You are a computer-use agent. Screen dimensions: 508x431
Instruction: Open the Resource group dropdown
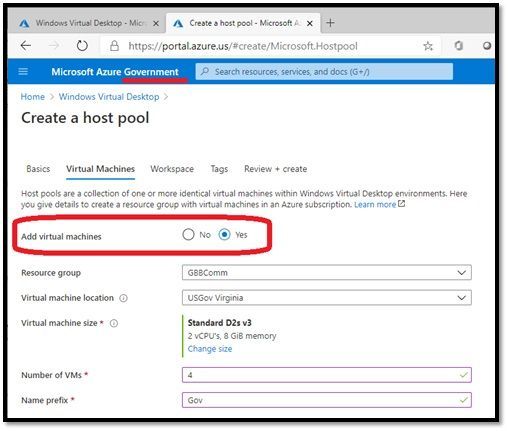327,273
